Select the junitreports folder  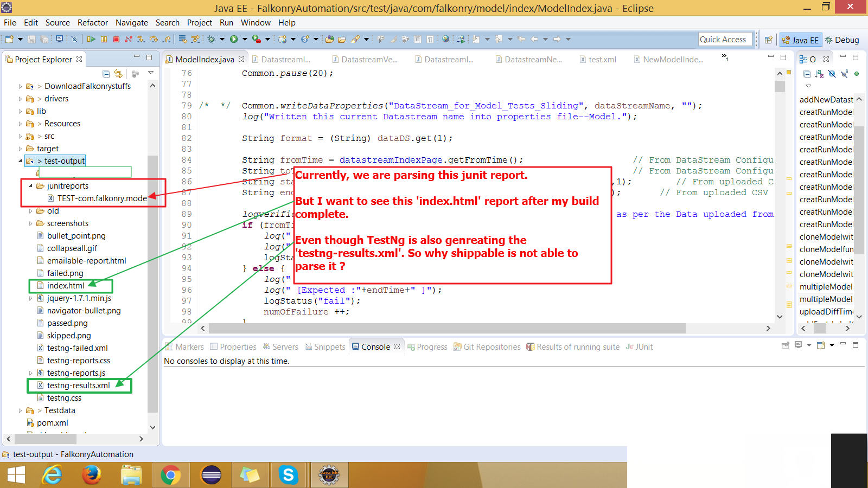(67, 186)
